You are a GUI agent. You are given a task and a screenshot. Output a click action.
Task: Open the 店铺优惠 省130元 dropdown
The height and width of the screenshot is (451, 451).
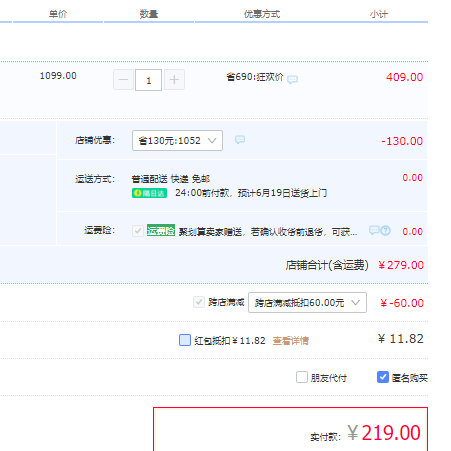click(177, 140)
